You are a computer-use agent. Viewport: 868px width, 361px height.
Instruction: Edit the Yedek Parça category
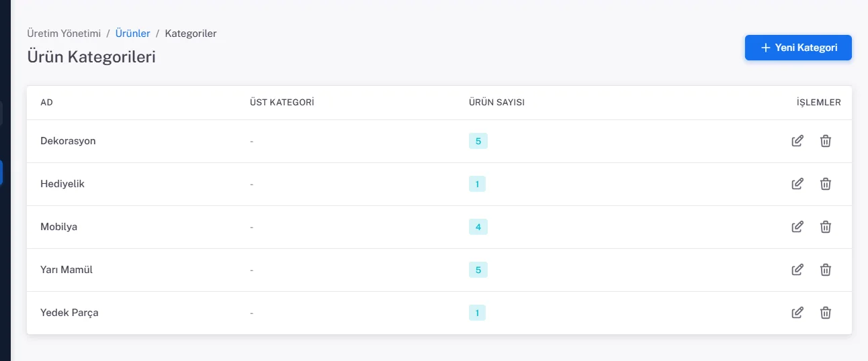pos(797,313)
